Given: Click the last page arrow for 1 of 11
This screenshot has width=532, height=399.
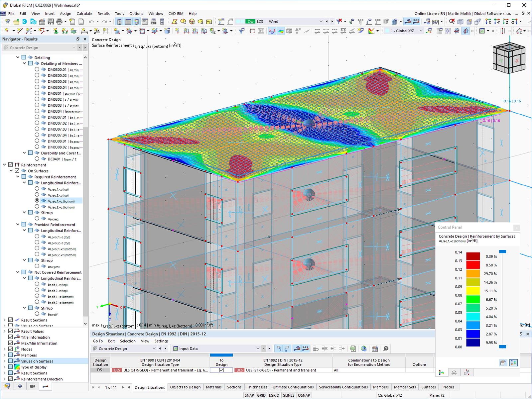Looking at the screenshot, I should [x=129, y=387].
